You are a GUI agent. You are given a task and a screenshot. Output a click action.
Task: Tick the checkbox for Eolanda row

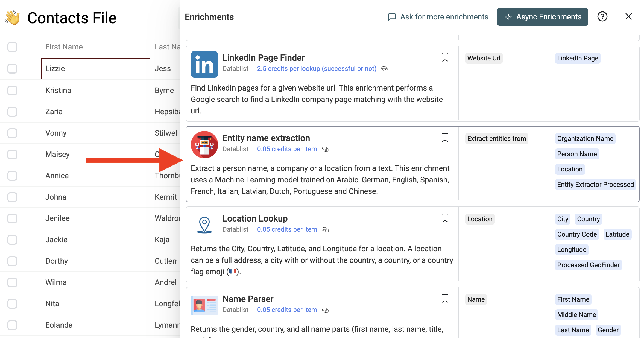[12, 325]
